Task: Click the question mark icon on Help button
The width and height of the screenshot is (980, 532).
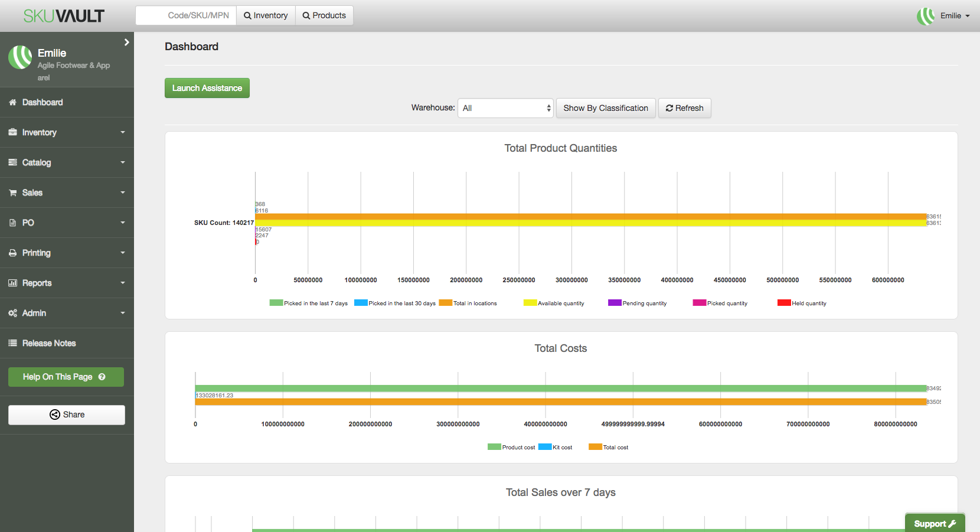Action: point(102,377)
